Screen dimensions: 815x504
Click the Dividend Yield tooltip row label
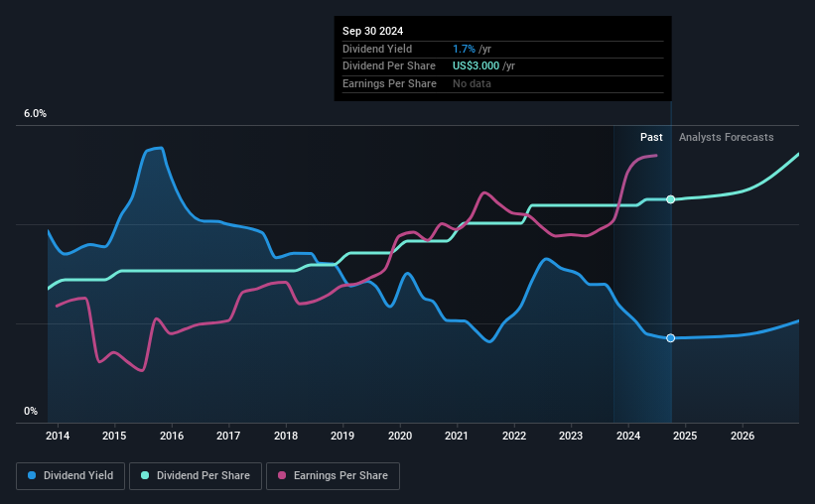coord(377,49)
